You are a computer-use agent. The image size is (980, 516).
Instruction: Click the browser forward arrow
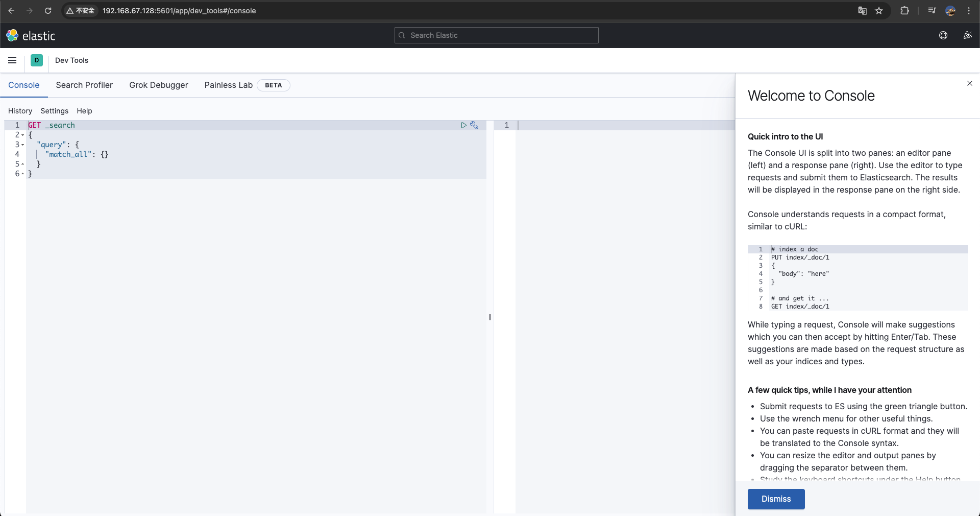[30, 11]
